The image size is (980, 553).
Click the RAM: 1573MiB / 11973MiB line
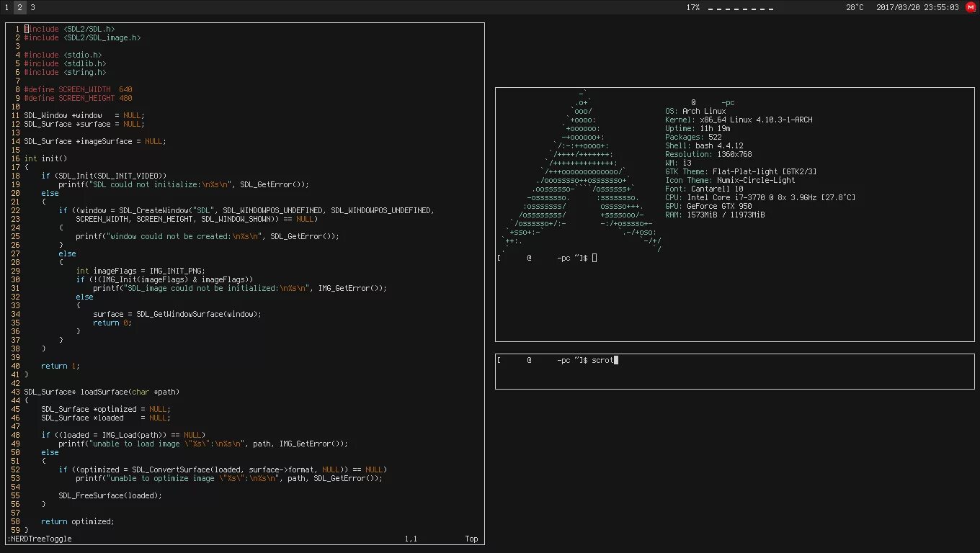[715, 215]
